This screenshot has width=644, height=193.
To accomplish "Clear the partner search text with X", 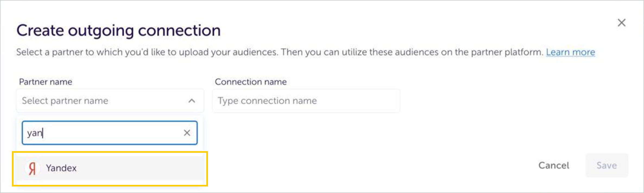I will pos(187,133).
